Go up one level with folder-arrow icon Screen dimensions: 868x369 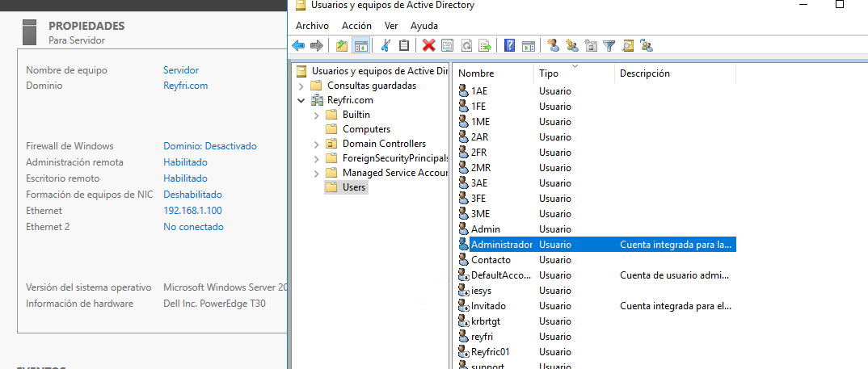pos(342,46)
